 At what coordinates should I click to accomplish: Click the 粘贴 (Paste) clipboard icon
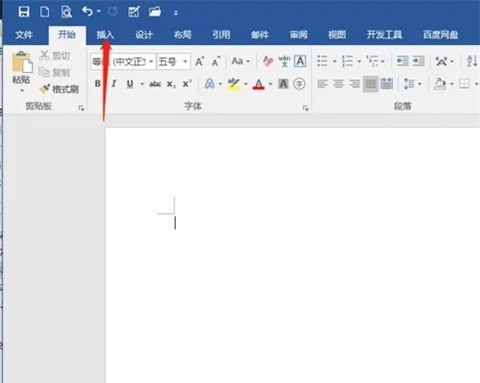tap(22, 62)
